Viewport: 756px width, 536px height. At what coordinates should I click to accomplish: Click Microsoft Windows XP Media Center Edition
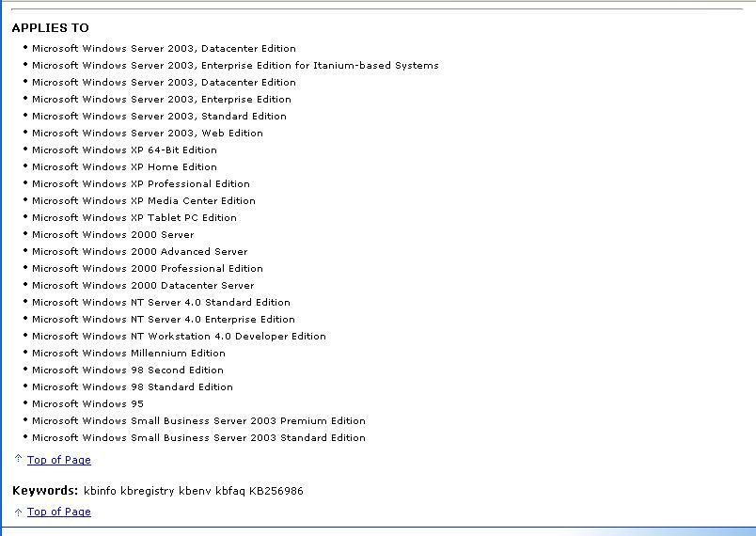144,200
